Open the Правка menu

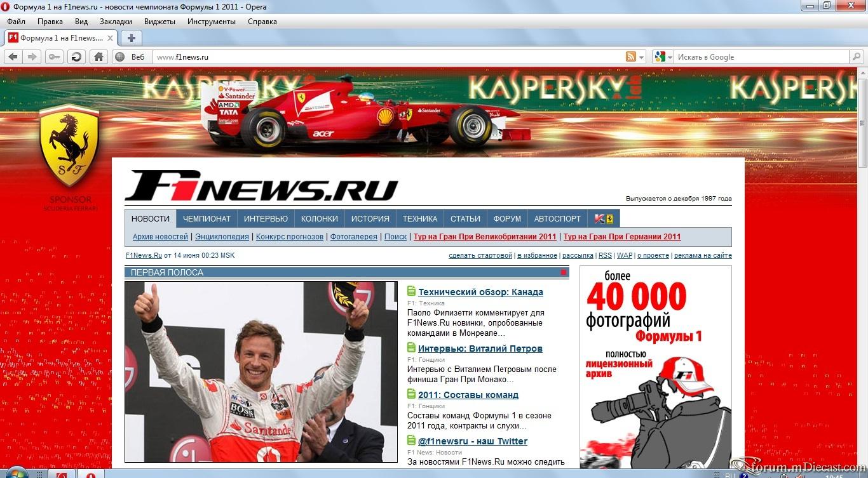point(50,22)
